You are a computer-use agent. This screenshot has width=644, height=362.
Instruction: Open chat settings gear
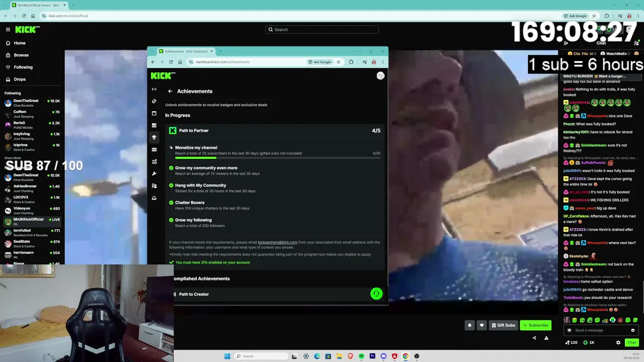pyautogui.click(x=618, y=342)
